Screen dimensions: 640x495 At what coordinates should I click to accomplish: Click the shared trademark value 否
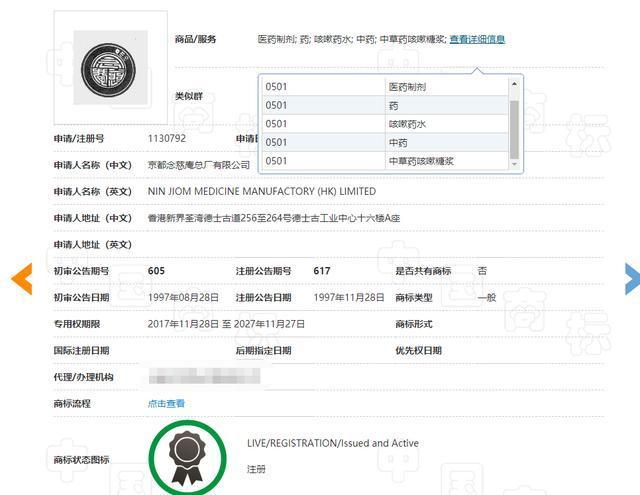coord(482,271)
